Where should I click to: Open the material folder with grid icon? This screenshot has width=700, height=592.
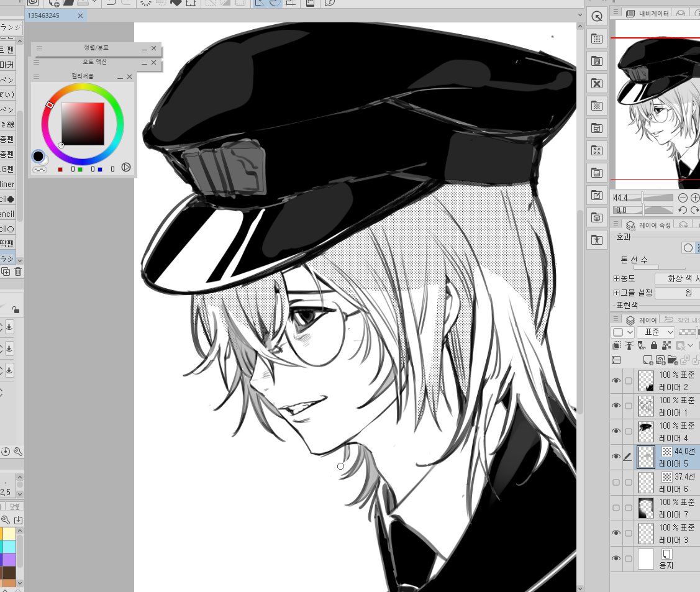pos(597,39)
